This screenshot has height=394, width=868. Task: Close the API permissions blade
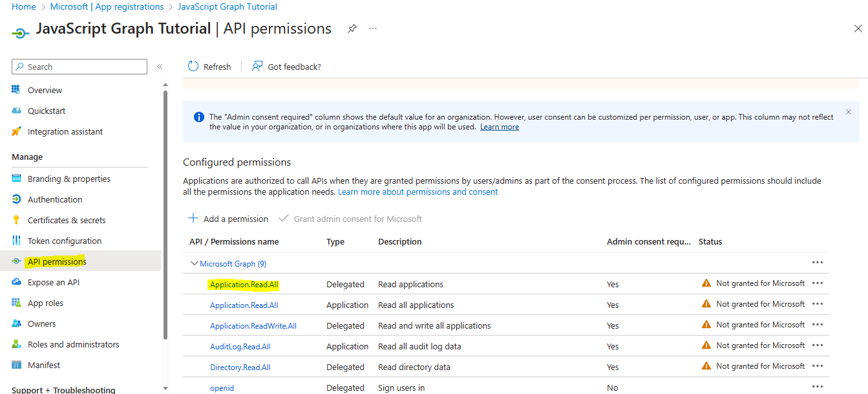coord(858,28)
